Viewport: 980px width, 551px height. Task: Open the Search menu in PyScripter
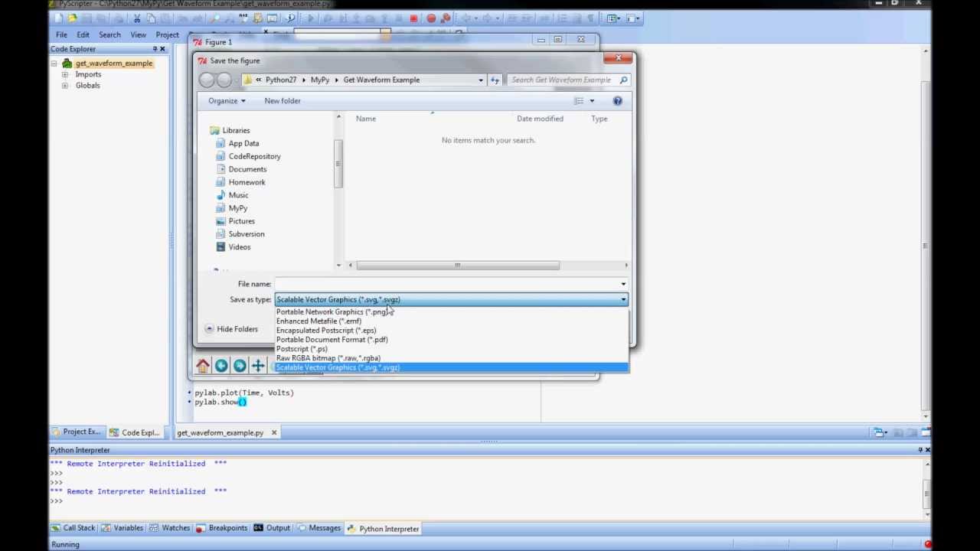[109, 34]
